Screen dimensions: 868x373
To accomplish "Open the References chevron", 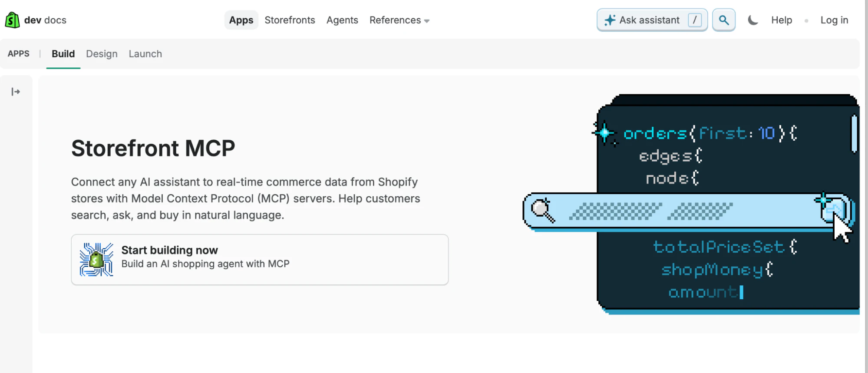I will click(x=427, y=21).
